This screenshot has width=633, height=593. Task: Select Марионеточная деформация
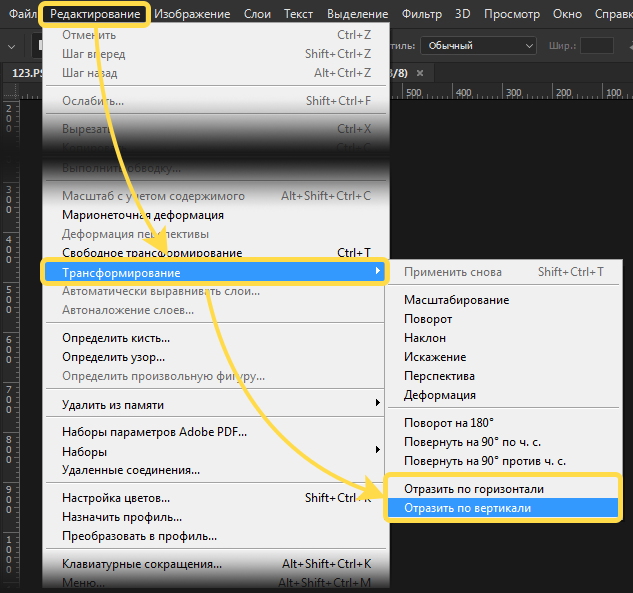[x=143, y=215]
